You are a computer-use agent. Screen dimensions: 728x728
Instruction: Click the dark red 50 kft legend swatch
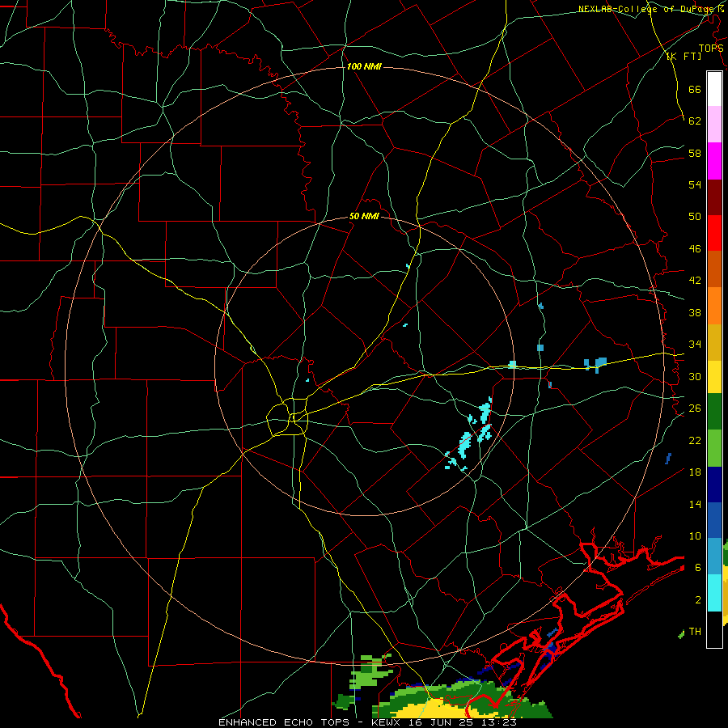point(714,197)
